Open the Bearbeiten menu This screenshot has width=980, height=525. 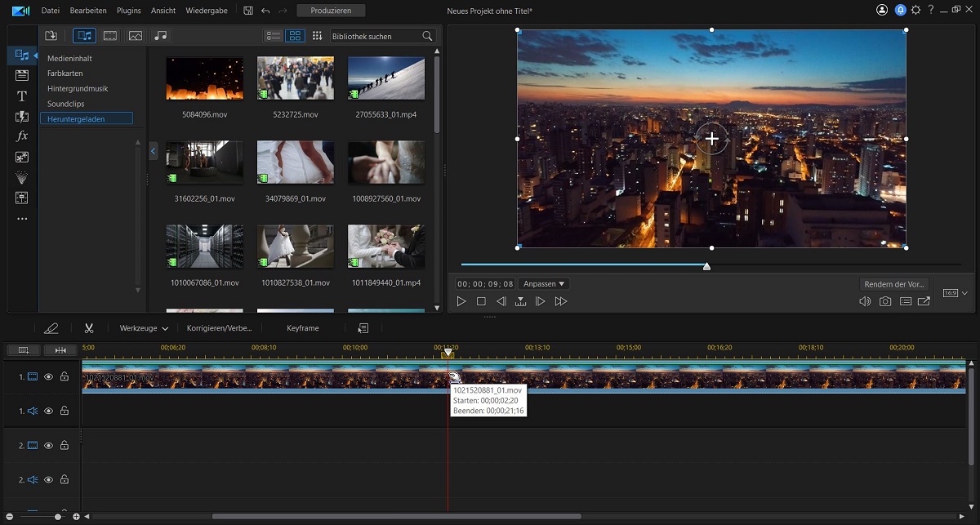[88, 11]
